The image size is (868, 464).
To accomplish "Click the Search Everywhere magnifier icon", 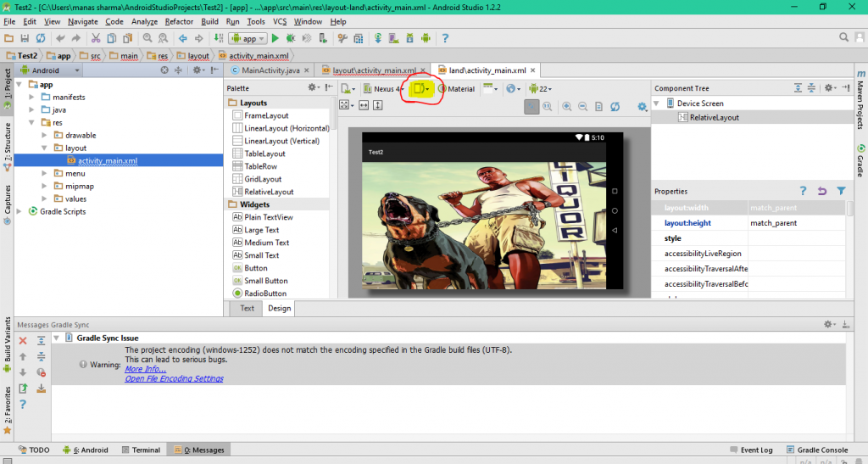I will 843,37.
